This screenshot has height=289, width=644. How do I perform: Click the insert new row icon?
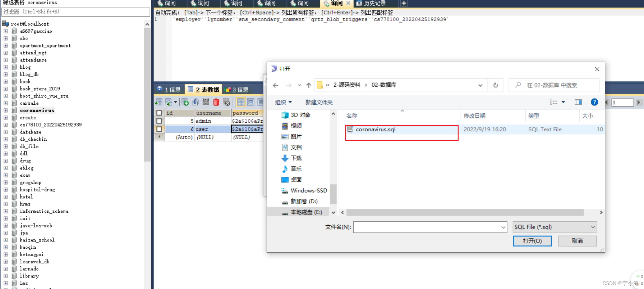coord(185,102)
